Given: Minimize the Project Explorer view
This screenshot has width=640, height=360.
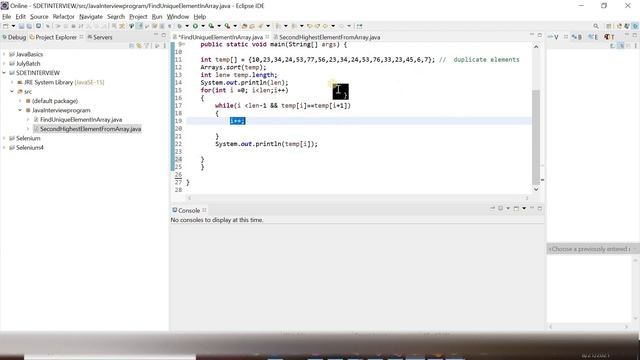Looking at the screenshot, I should click(156, 36).
